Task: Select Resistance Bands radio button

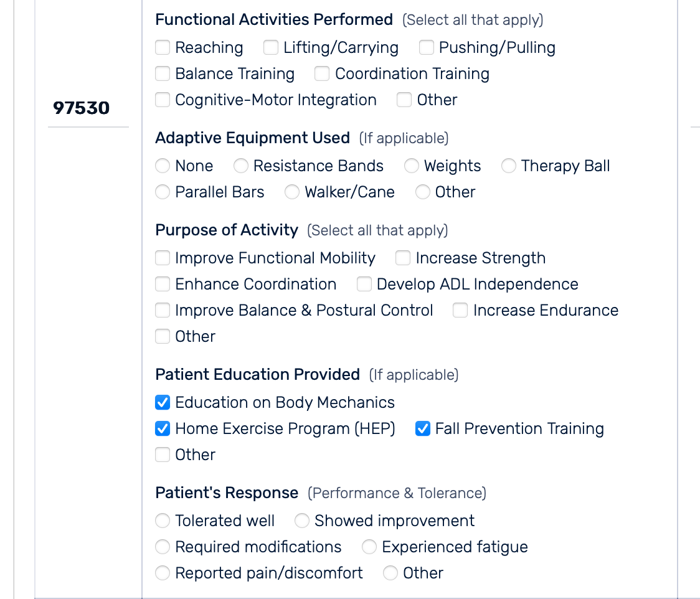Action: (241, 166)
